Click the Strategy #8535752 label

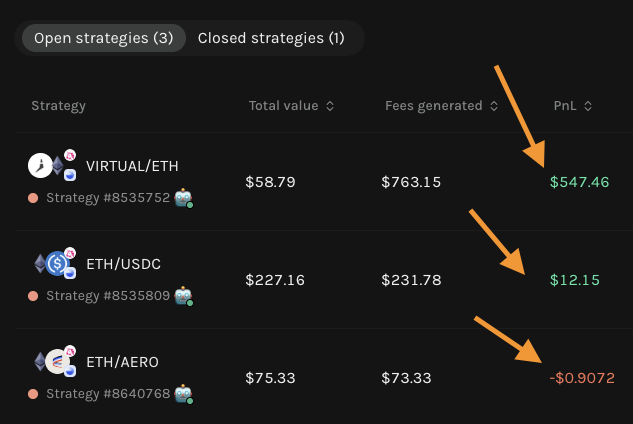[108, 198]
